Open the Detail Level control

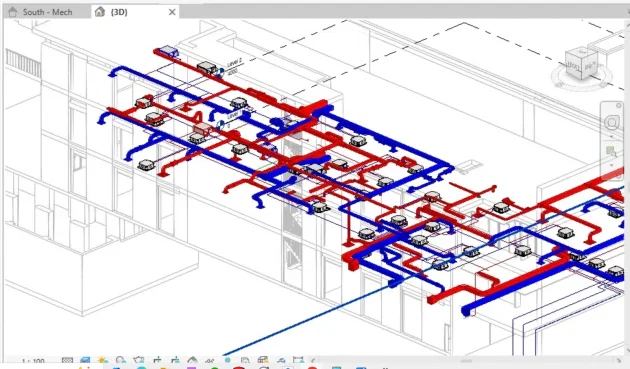pyautogui.click(x=68, y=360)
